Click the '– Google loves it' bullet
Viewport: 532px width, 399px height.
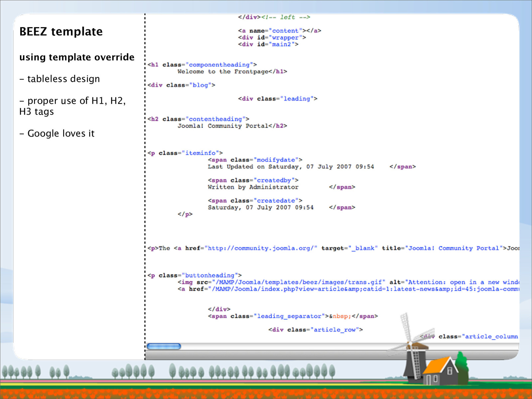[57, 134]
